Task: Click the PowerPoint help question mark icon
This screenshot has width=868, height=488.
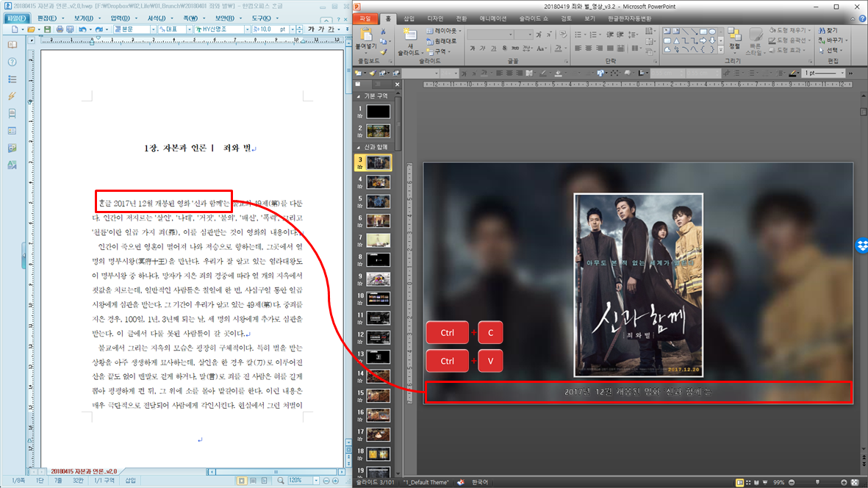Action: coord(862,19)
